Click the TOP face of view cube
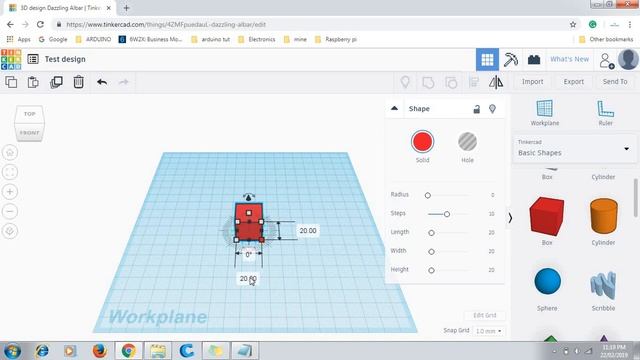This screenshot has height=360, width=640. coord(29,114)
